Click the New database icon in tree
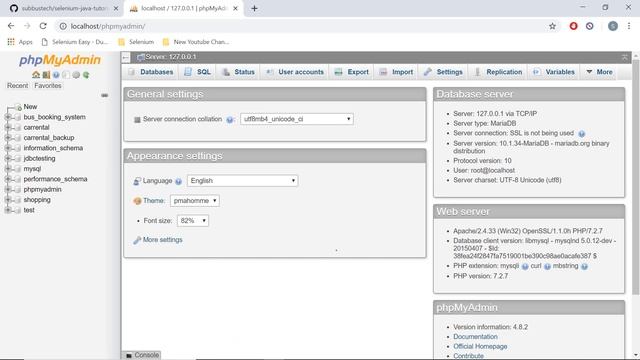Screen dimensions: 640x360 pyautogui.click(x=18, y=107)
